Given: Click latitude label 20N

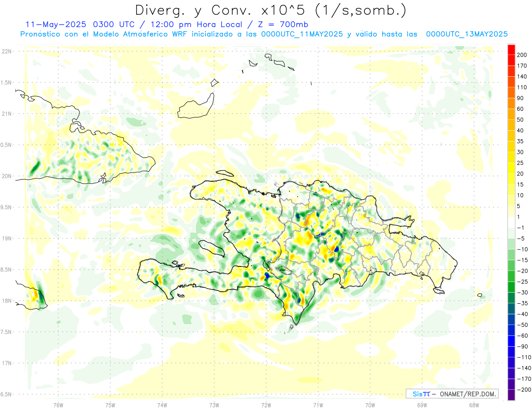Looking at the screenshot, I should coord(7,176).
